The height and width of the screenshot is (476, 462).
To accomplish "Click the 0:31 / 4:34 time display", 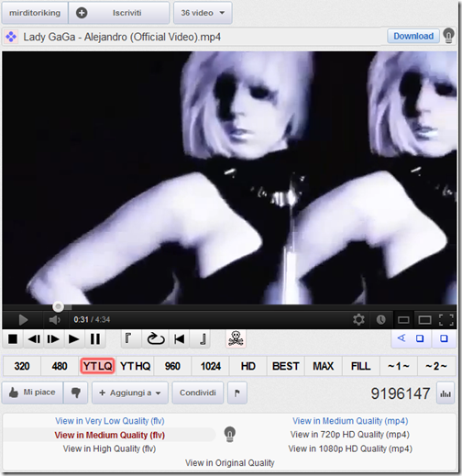I will (92, 320).
